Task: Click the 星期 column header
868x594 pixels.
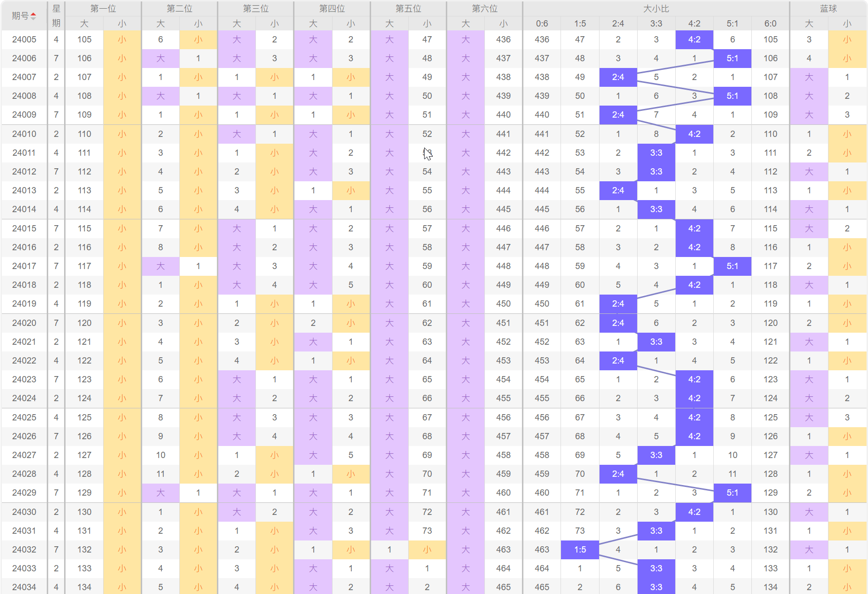Action: (x=56, y=16)
